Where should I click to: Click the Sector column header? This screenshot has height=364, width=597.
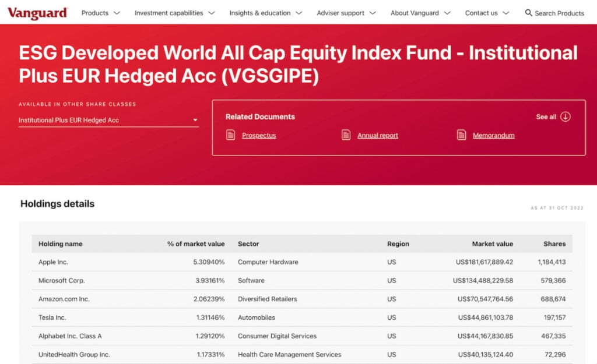(248, 244)
